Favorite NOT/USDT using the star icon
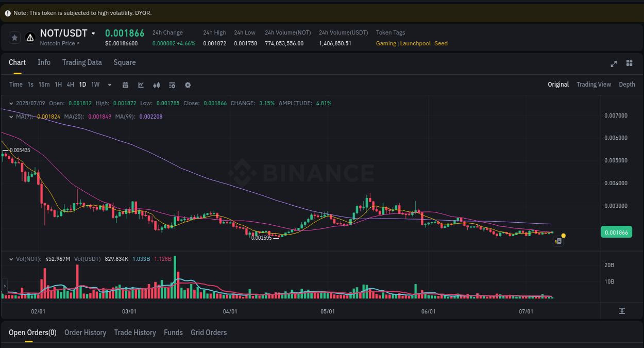644x348 pixels. (14, 37)
